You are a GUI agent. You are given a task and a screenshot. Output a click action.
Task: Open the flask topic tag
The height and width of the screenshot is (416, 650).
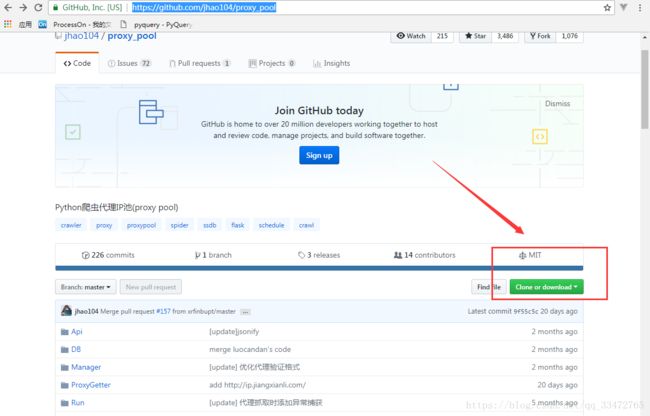238,225
